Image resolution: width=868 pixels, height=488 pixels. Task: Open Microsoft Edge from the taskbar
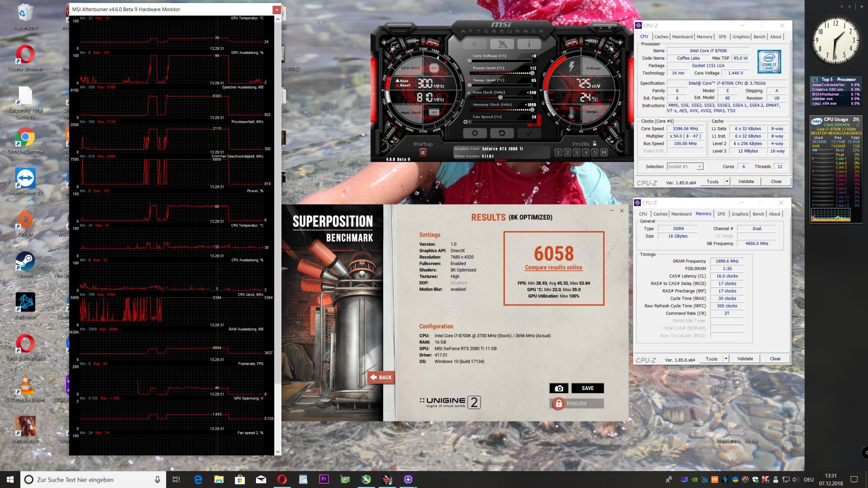click(x=198, y=480)
